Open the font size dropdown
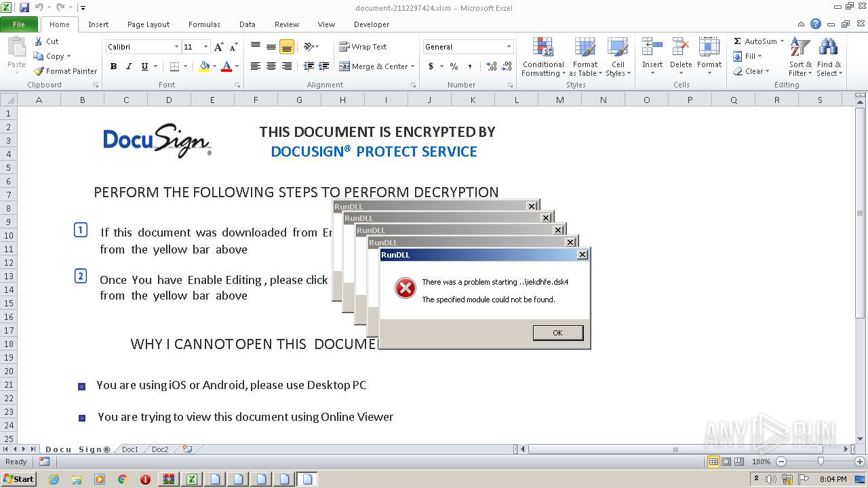This screenshot has width=868, height=488. pyautogui.click(x=206, y=47)
